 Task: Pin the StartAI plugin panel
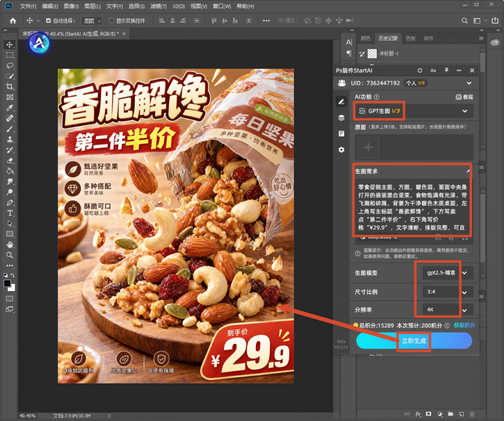coord(446,70)
